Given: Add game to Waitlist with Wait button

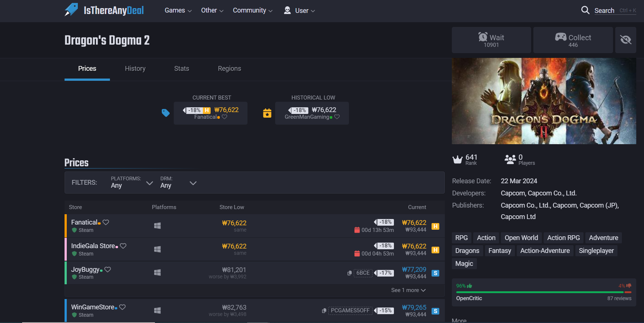Looking at the screenshot, I should (491, 40).
